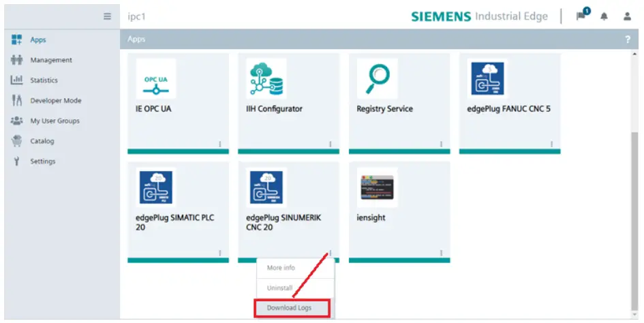Open Apps section icon in sidebar
The width and height of the screenshot is (644, 323).
pyautogui.click(x=16, y=40)
